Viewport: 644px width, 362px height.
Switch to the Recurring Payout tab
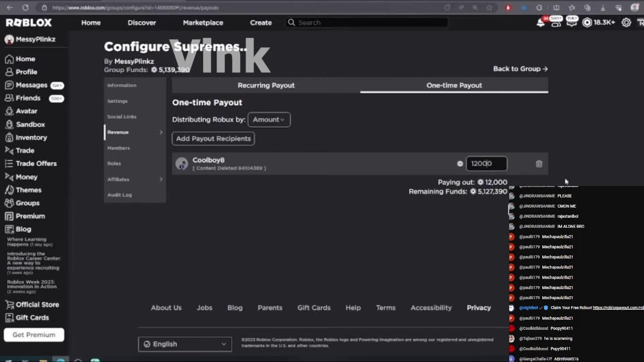[x=266, y=85]
